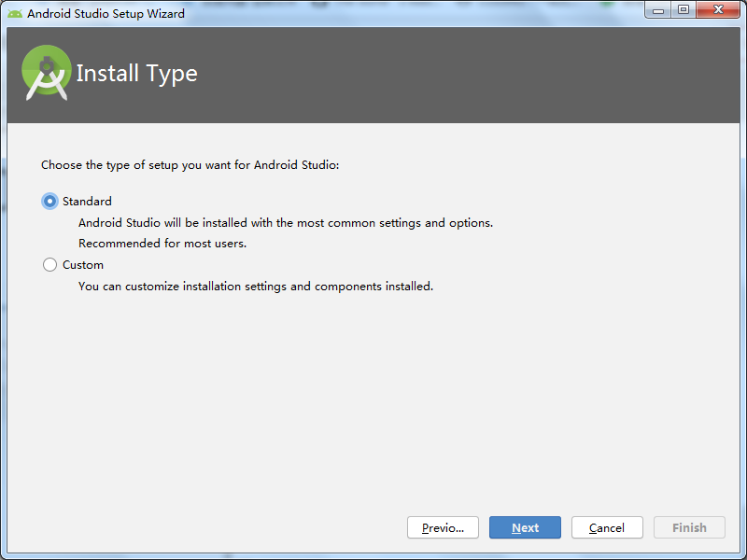Click the Android Studio Setup Wizard title text
This screenshot has height=560, width=747.
click(106, 13)
